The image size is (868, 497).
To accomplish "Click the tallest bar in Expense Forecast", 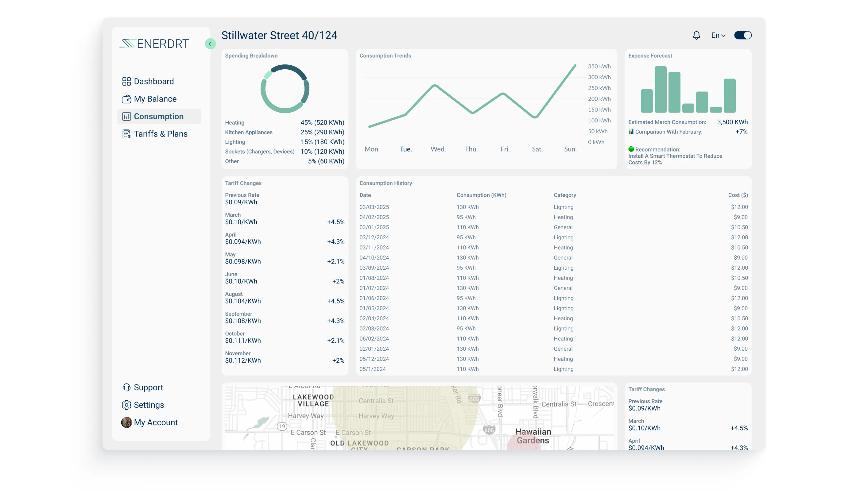I will click(x=661, y=90).
